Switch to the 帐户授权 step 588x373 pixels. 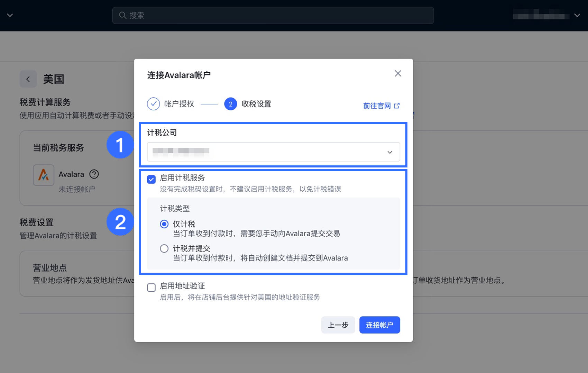pyautogui.click(x=180, y=103)
